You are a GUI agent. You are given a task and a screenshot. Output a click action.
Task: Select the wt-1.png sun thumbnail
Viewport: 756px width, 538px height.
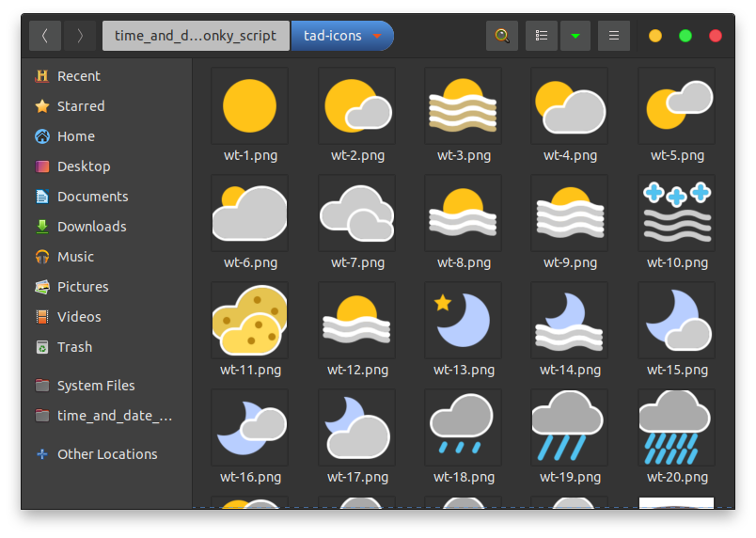[x=250, y=106]
